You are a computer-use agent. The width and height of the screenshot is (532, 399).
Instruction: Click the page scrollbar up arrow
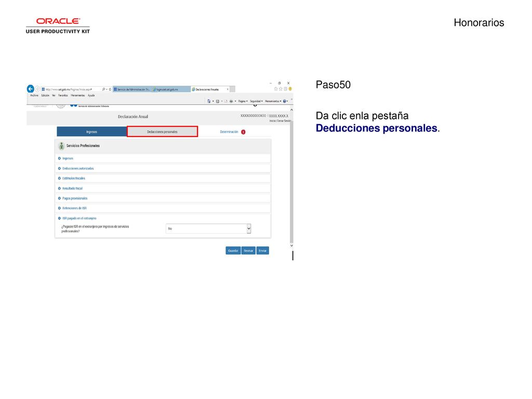291,110
